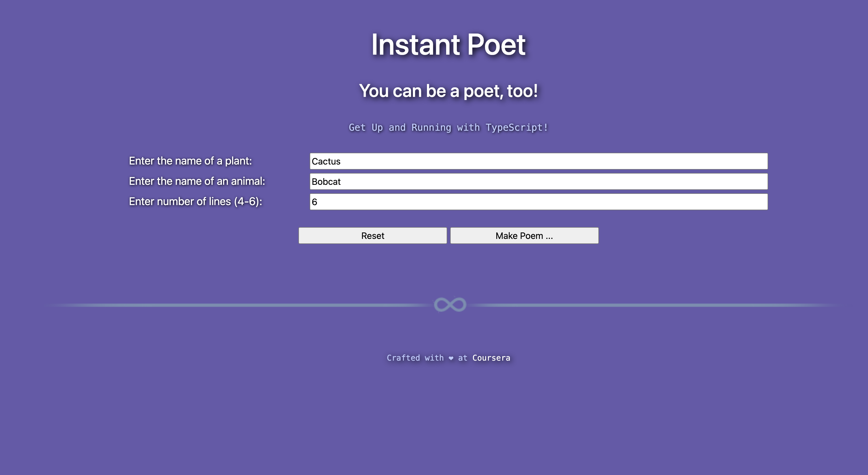Click the 'Crafted with' footer text
The height and width of the screenshot is (475, 868).
(415, 358)
